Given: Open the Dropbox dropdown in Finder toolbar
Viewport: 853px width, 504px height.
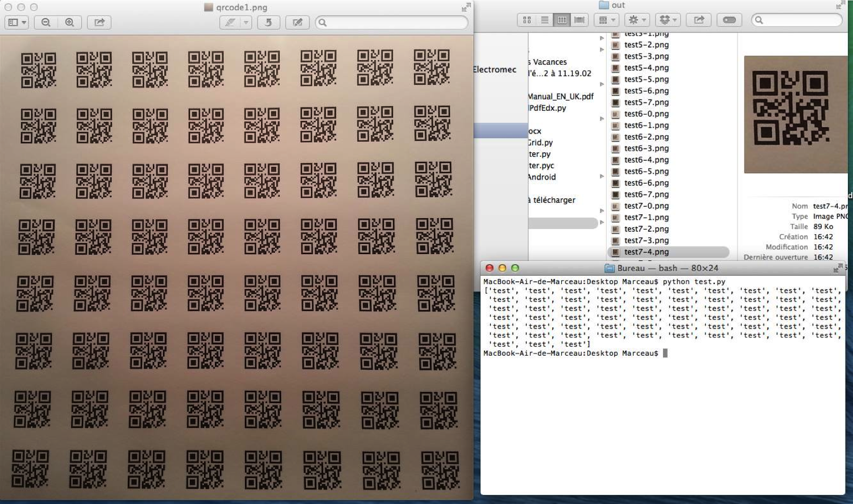Looking at the screenshot, I should pos(668,20).
